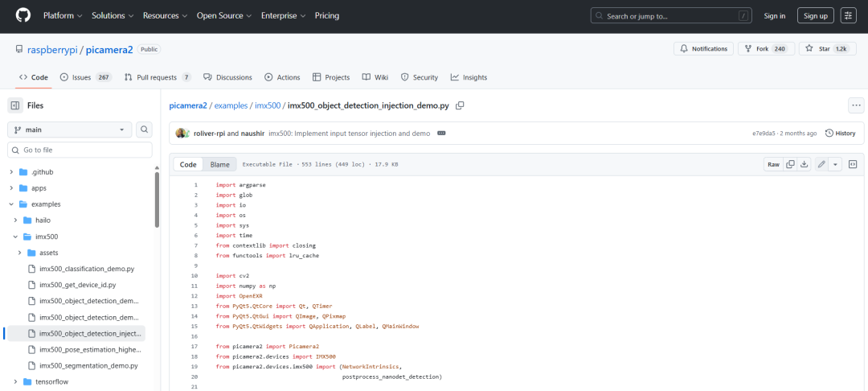868x391 pixels.
Task: Open the apps folder
Action: coord(40,188)
